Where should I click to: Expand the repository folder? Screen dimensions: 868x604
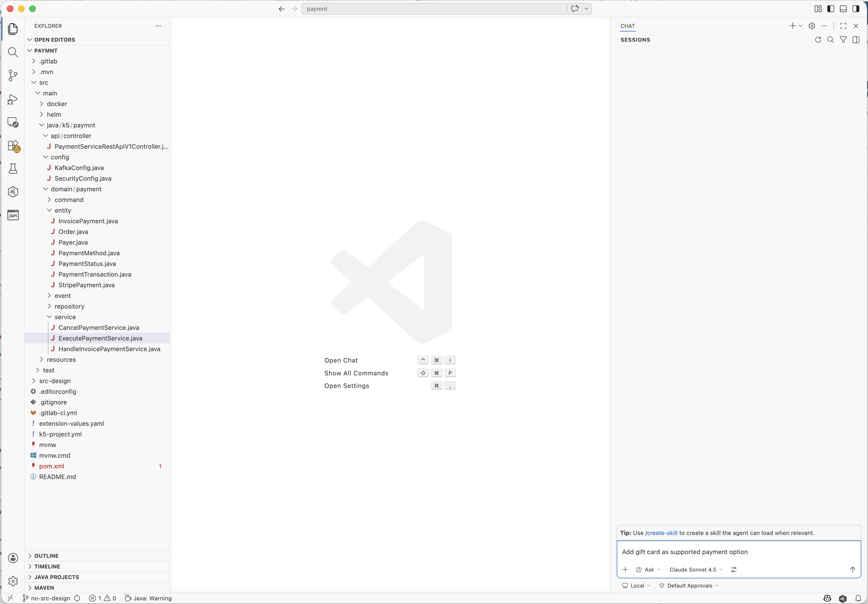97,306
